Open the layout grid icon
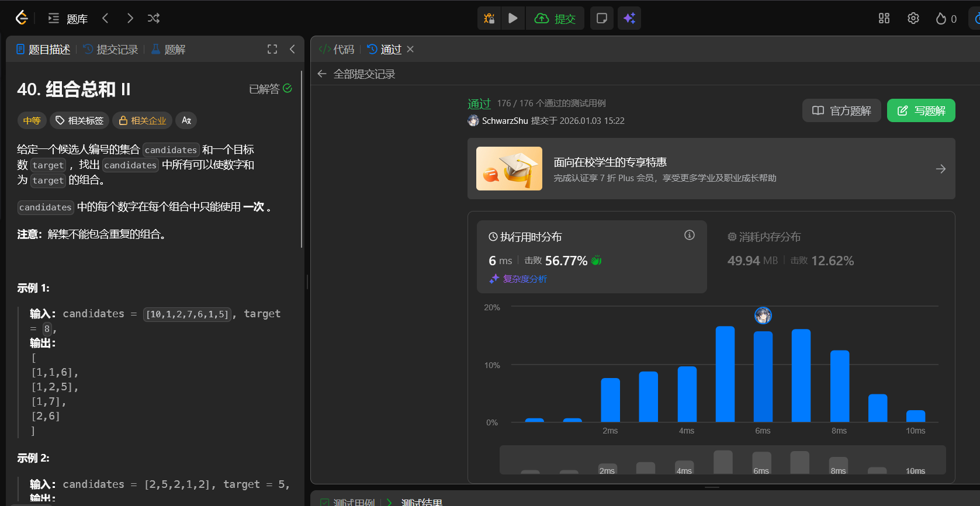The height and width of the screenshot is (506, 980). [x=884, y=18]
